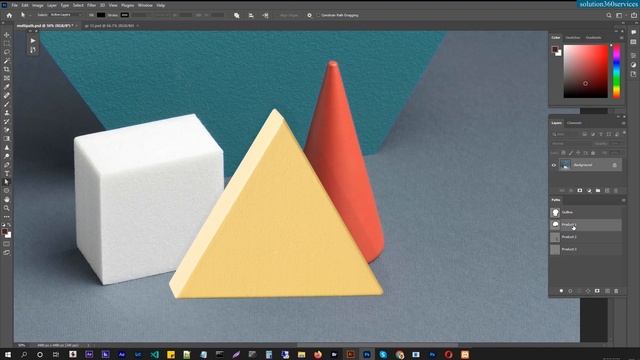
Task: Select the Crop tool
Action: [7, 69]
